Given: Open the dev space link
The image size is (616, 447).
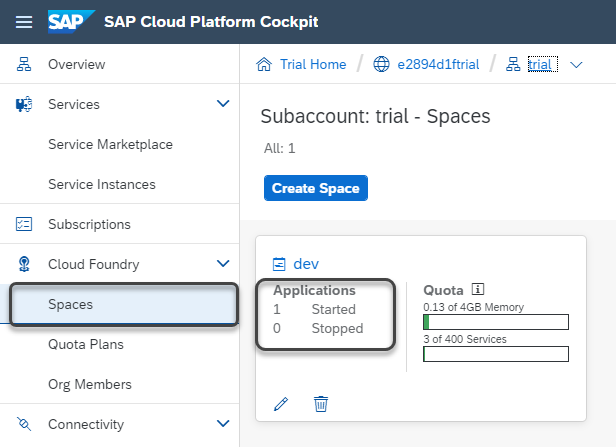Looking at the screenshot, I should click(x=306, y=264).
